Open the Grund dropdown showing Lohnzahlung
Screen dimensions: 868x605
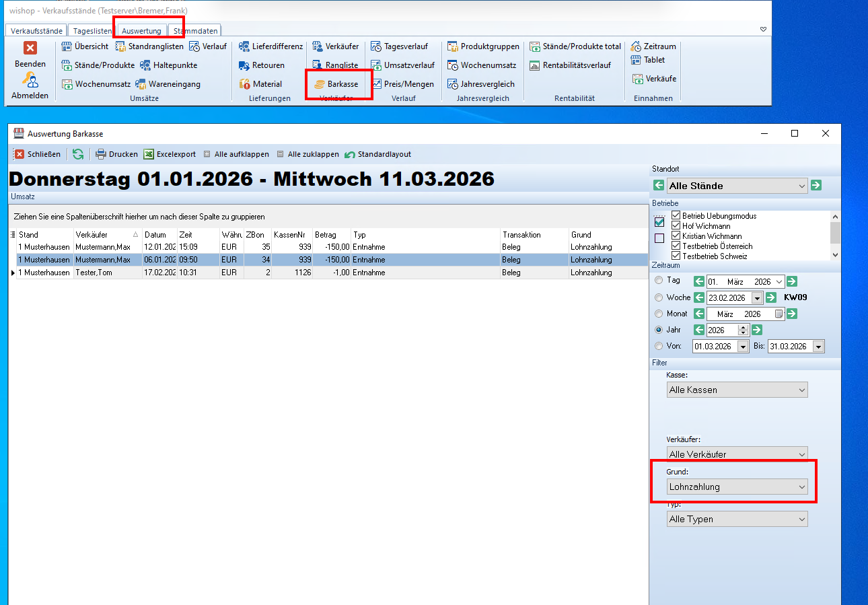pyautogui.click(x=737, y=487)
